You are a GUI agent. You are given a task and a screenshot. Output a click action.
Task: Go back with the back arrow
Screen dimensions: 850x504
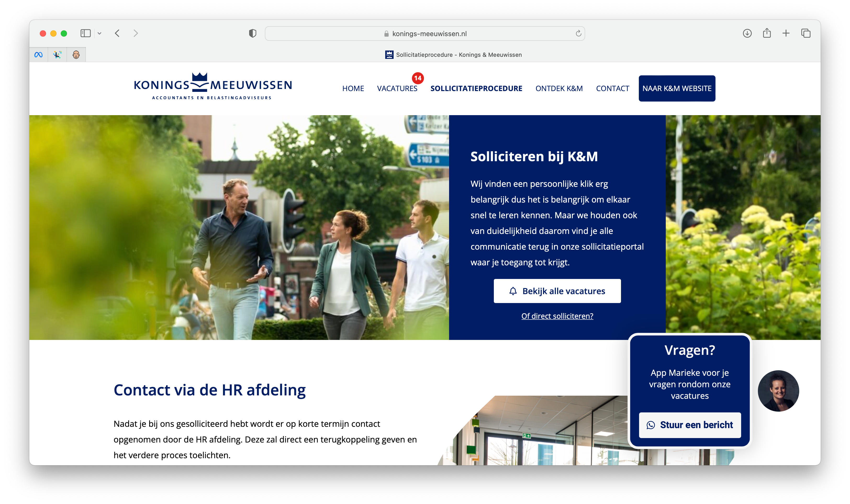click(x=118, y=33)
